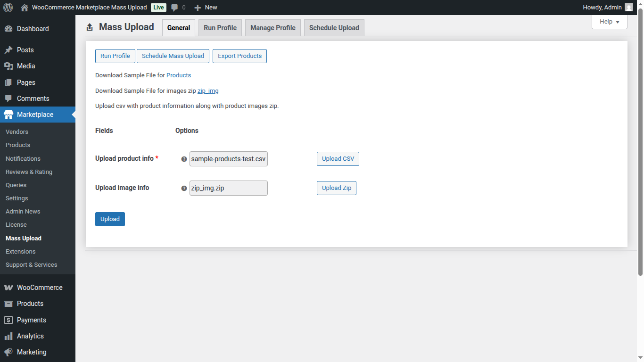Open the WordPress logo menu in admin bar
This screenshot has height=362, width=644.
[x=8, y=7]
